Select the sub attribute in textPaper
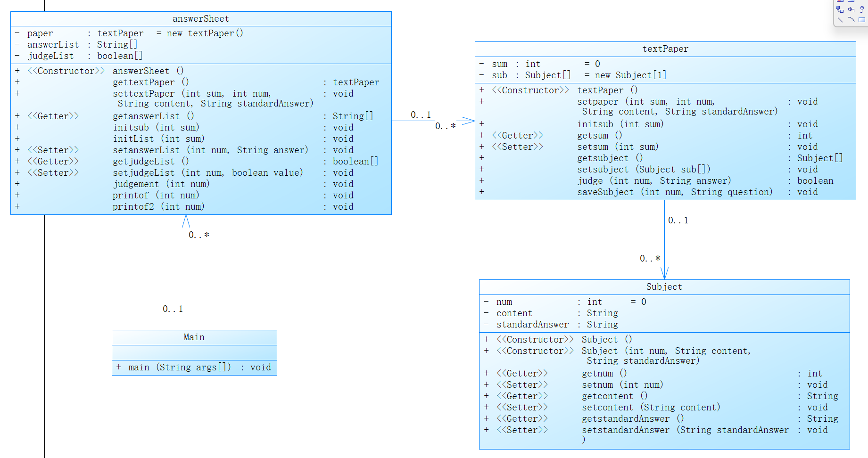Image resolution: width=868 pixels, height=458 pixels. 500,75
